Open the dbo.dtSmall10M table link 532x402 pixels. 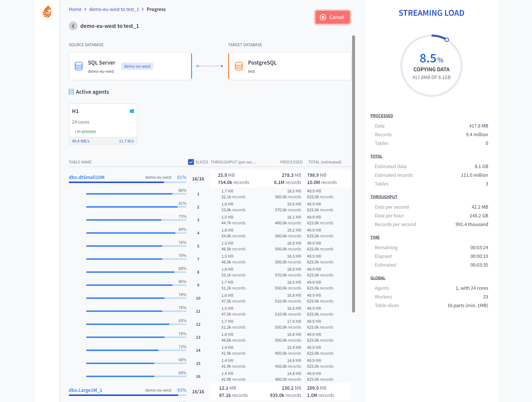[x=86, y=177]
